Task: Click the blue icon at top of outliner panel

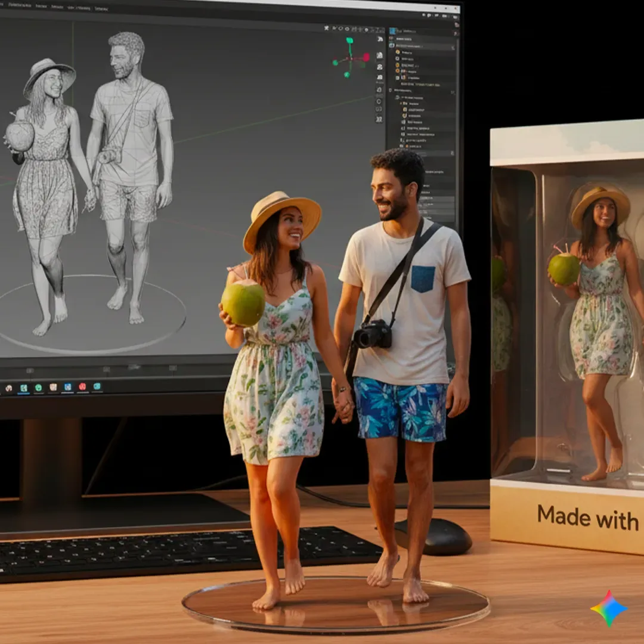Action: (x=393, y=31)
